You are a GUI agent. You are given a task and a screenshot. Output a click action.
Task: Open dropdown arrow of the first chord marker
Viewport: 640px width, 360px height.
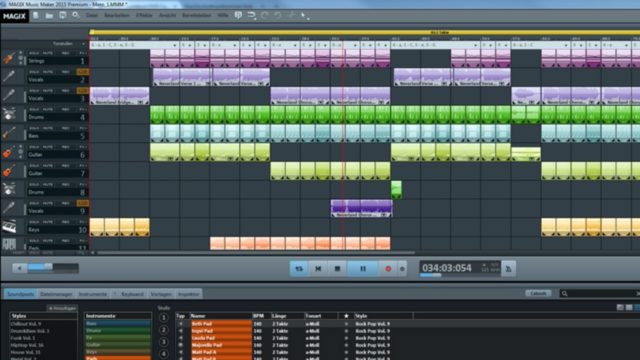click(175, 45)
